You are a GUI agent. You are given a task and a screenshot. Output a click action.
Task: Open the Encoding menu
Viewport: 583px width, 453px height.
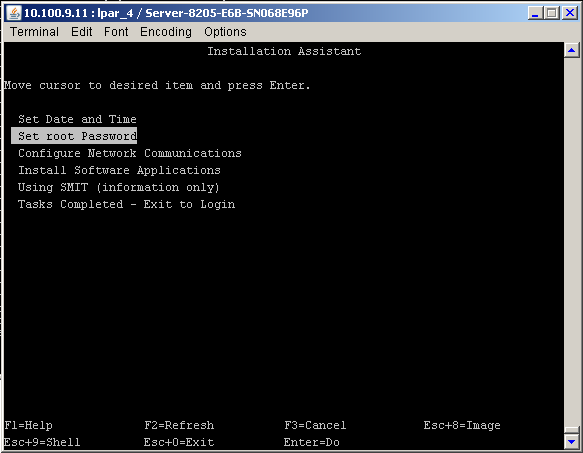coord(166,32)
